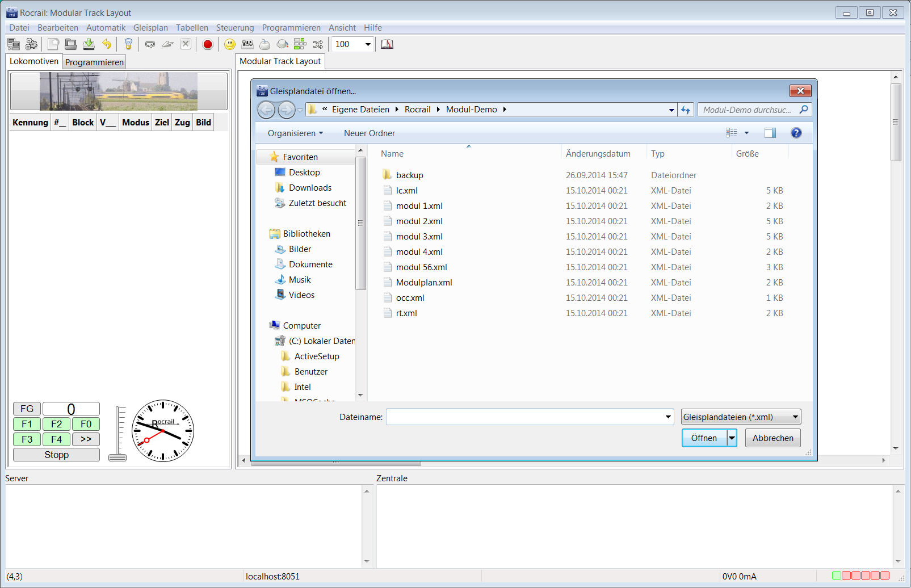
Task: Switch to the Programmieren tab
Action: [x=94, y=62]
